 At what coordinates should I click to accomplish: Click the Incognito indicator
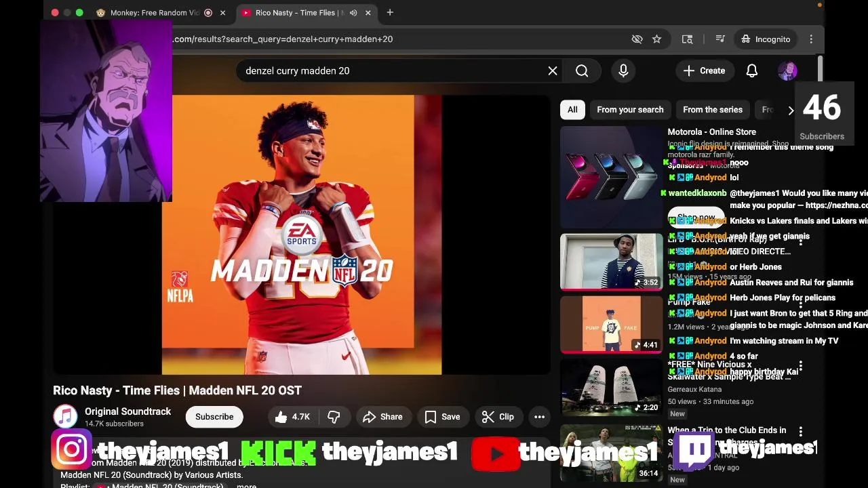point(766,39)
